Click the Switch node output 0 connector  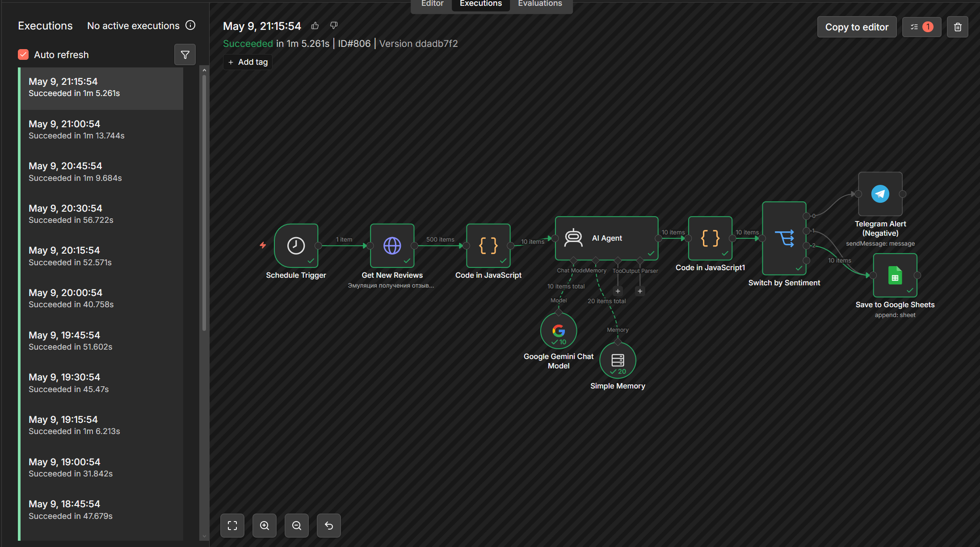[806, 216]
